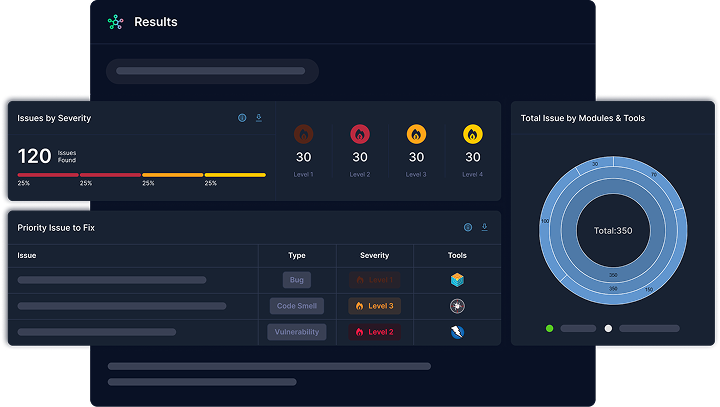Open info icon in Issues by Severity
Screen dimensions: 720x407
click(242, 118)
